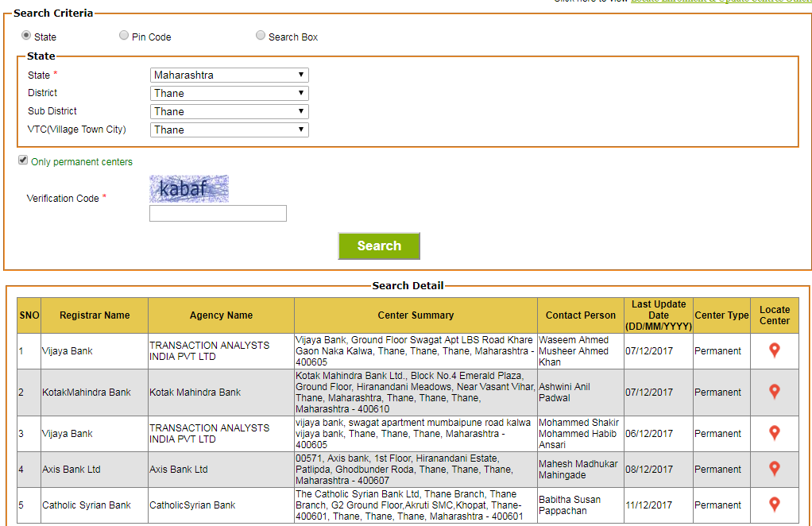The height and width of the screenshot is (526, 812).
Task: Open the VTC Village Town City dropdown
Action: click(229, 130)
